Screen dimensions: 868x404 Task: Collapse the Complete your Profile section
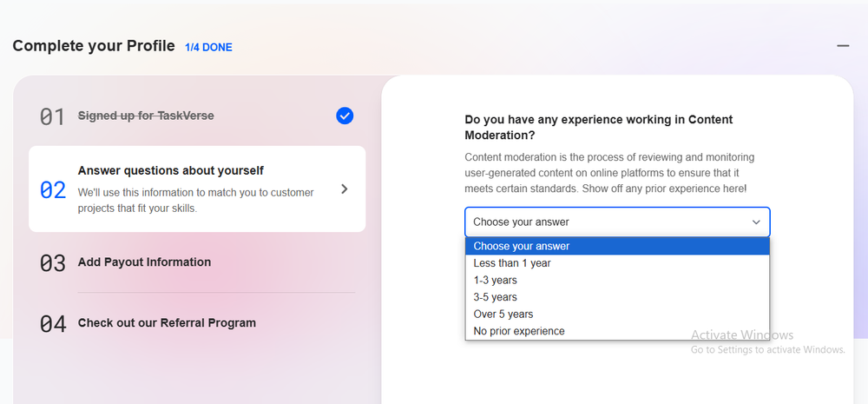click(842, 46)
